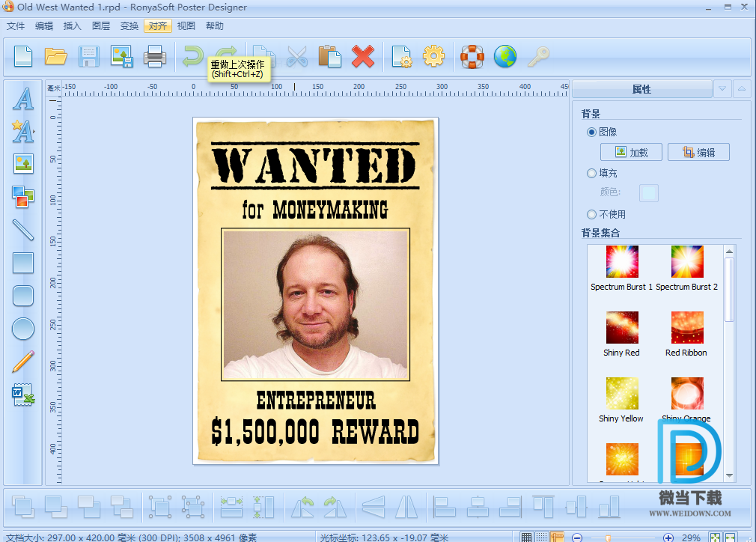The height and width of the screenshot is (542, 756).
Task: Toggle the dotted grid display in status bar
Action: click(542, 538)
